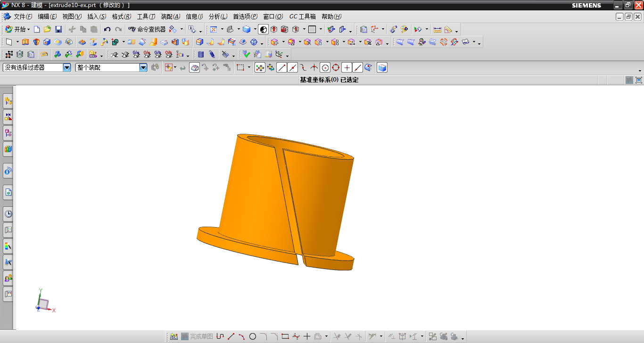
Task: Select the sketch Arc tool
Action: [x=242, y=336]
